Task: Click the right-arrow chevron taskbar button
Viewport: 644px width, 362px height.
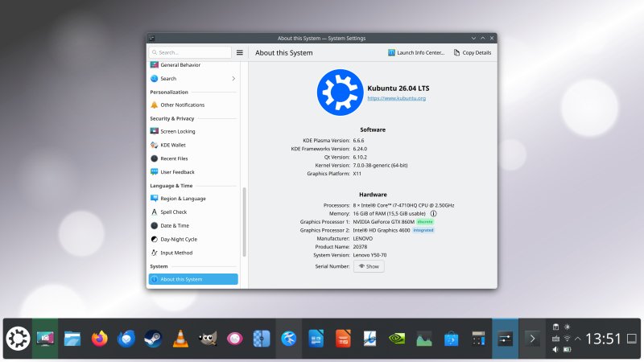Action: [x=532, y=339]
